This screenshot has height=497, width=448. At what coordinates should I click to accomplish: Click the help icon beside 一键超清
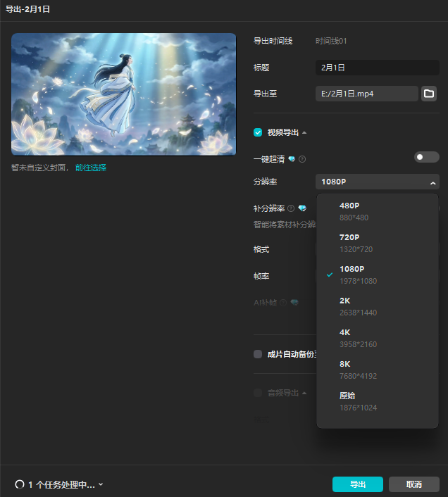[302, 159]
